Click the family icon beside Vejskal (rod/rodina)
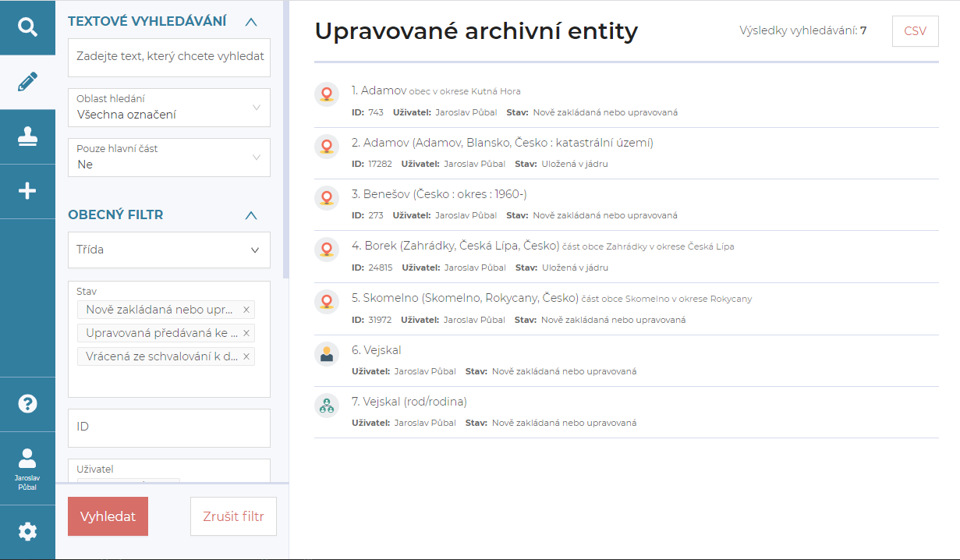960x560 pixels. [327, 406]
